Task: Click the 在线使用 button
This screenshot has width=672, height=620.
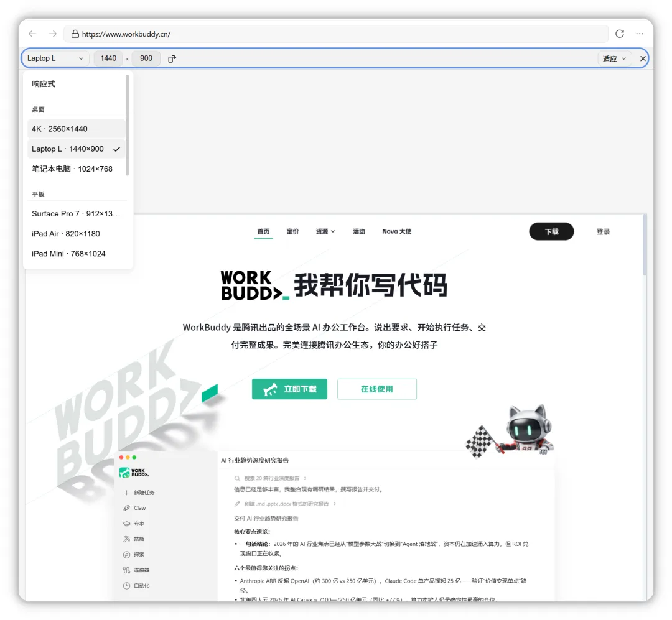Action: coord(376,389)
